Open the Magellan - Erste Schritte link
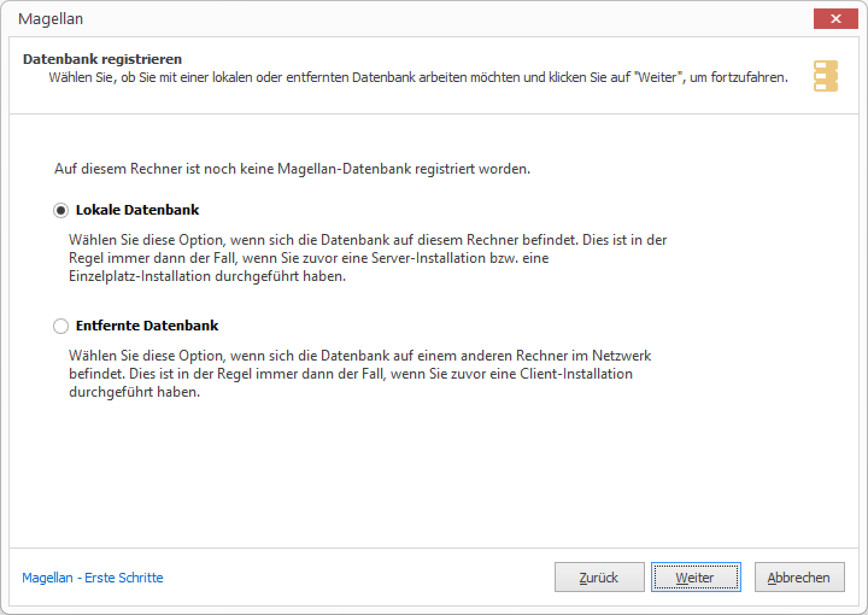 pos(92,578)
